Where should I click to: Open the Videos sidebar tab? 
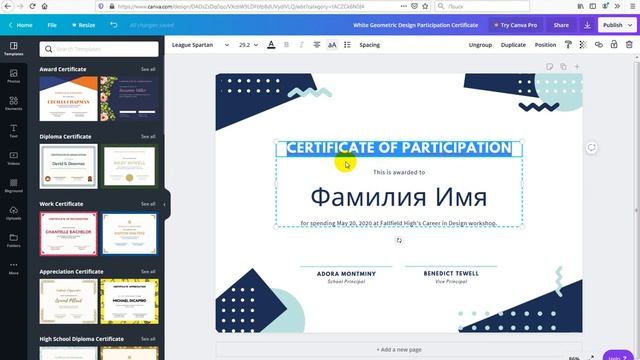click(x=13, y=158)
